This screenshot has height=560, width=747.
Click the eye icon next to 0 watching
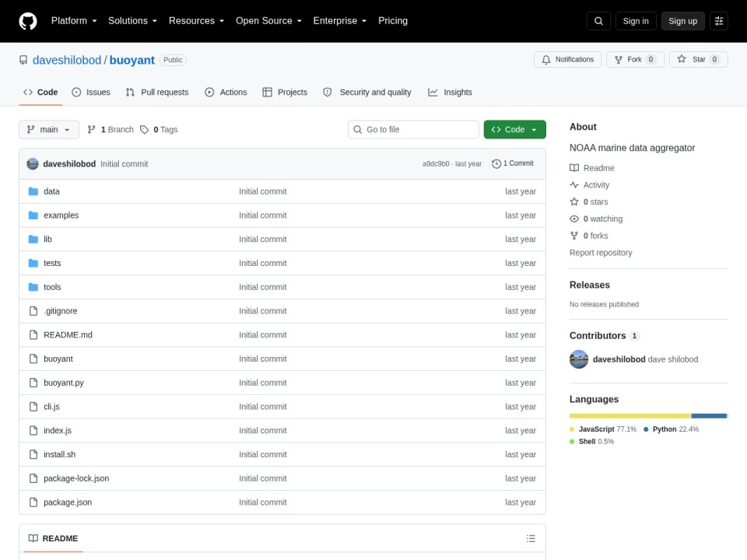tap(574, 219)
